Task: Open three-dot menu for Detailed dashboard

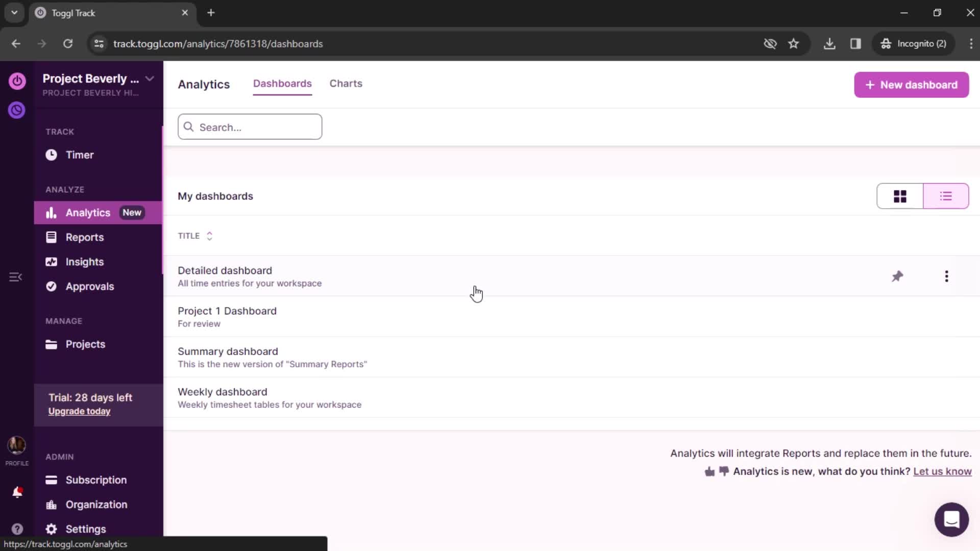Action: click(x=947, y=276)
